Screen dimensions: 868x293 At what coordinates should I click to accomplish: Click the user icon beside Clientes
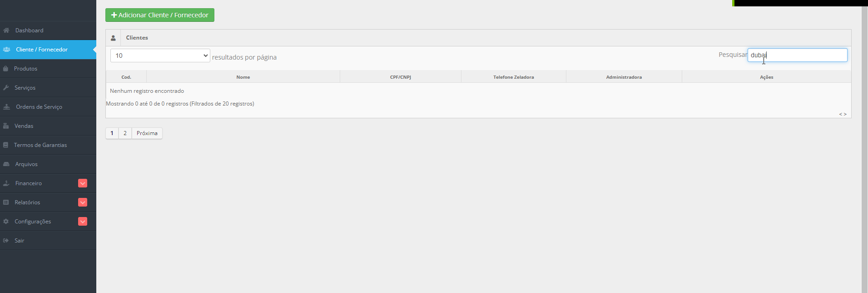(113, 38)
